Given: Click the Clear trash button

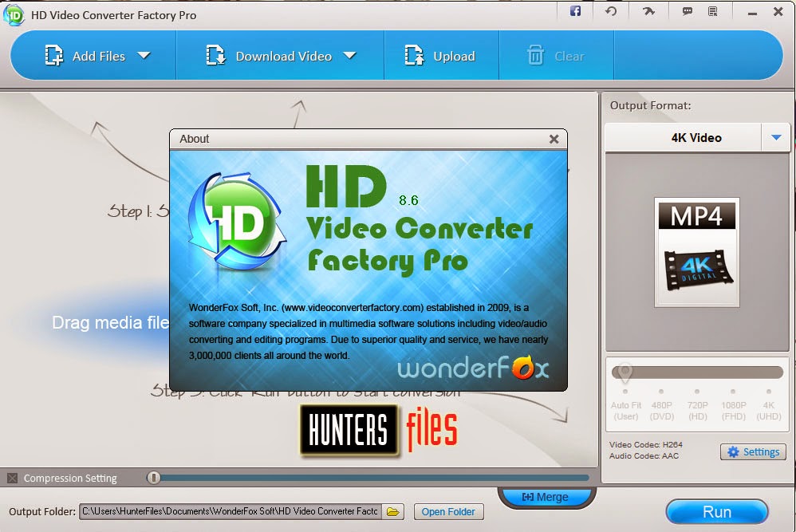Looking at the screenshot, I should [x=555, y=56].
